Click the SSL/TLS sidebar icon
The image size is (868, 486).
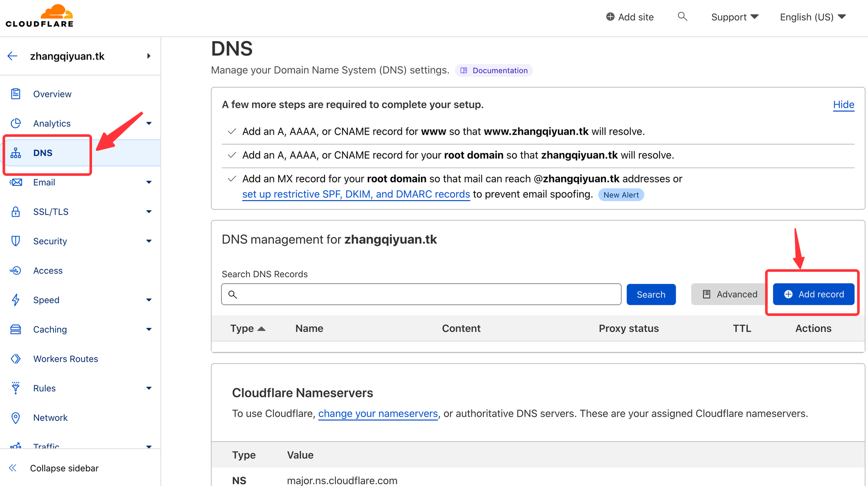(x=16, y=212)
